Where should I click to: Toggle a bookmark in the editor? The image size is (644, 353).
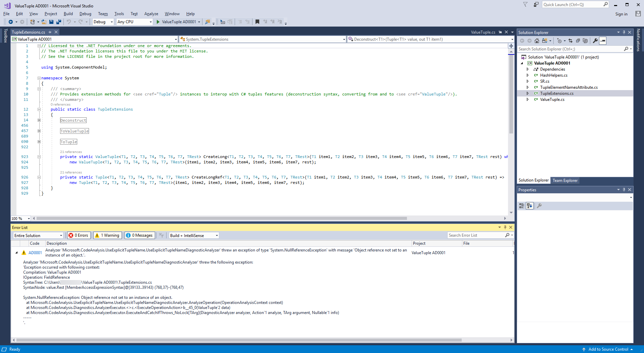point(257,22)
